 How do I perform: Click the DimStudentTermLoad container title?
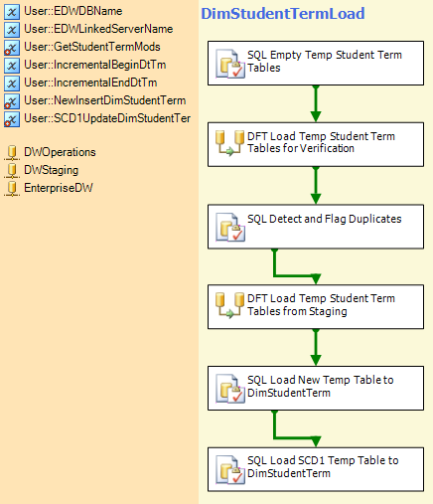click(x=283, y=14)
